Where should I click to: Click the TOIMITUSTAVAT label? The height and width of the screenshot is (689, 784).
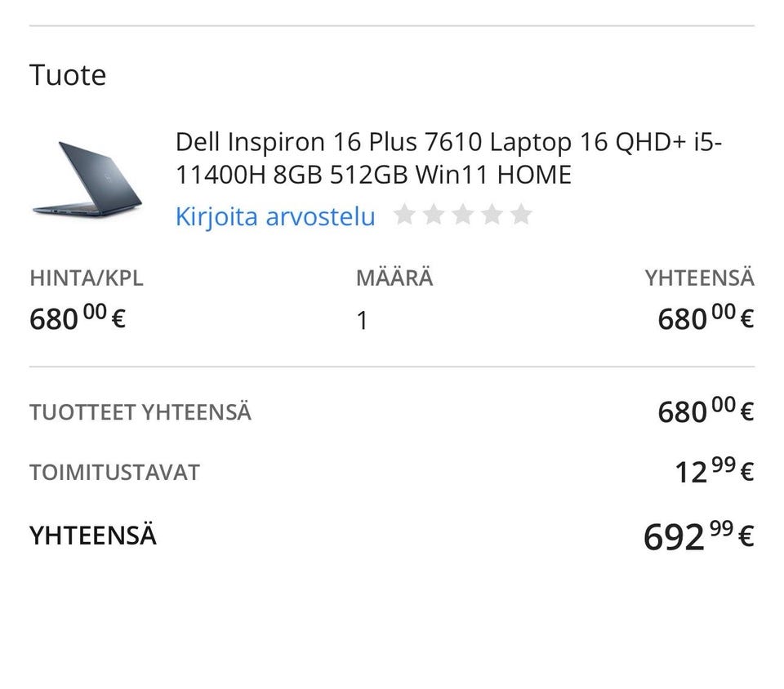click(x=114, y=473)
